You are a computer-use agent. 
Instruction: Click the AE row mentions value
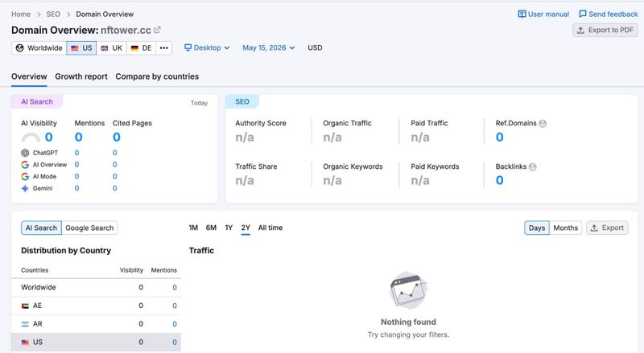pos(175,306)
